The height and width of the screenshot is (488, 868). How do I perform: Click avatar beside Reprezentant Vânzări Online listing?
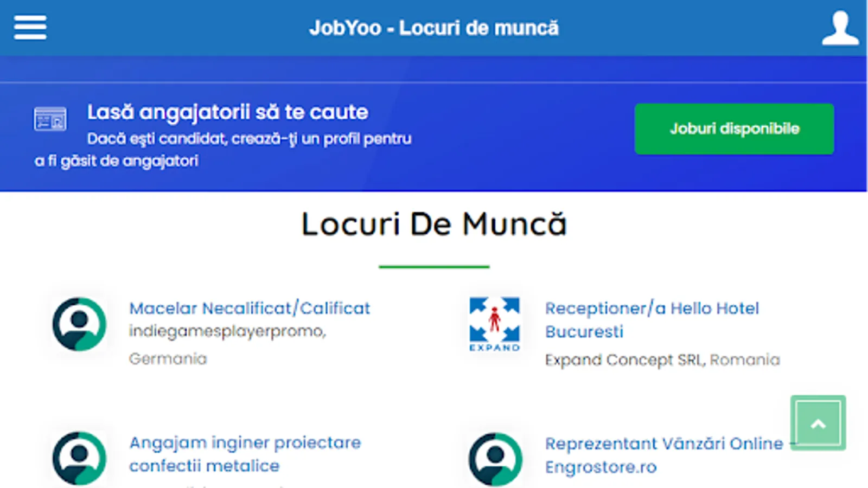tap(495, 459)
